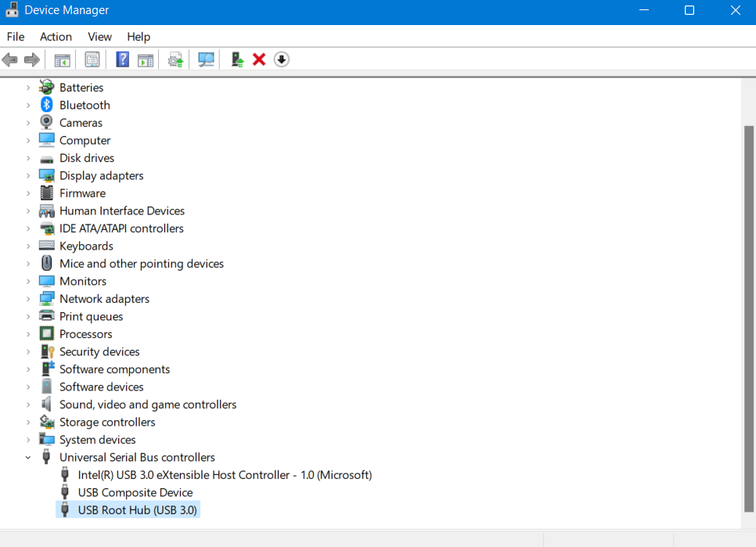The height and width of the screenshot is (547, 756).
Task: Click Scan for hardware changes icon
Action: click(207, 59)
